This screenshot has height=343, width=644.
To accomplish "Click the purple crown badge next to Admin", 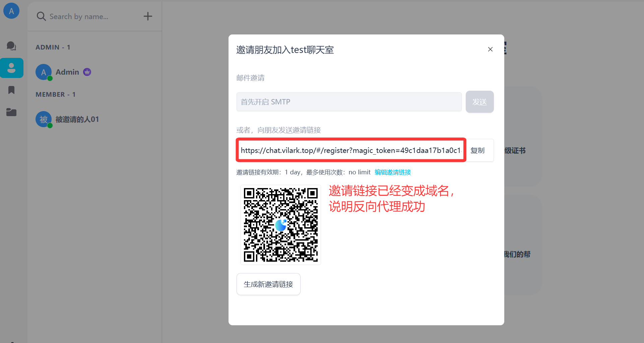I will click(87, 72).
